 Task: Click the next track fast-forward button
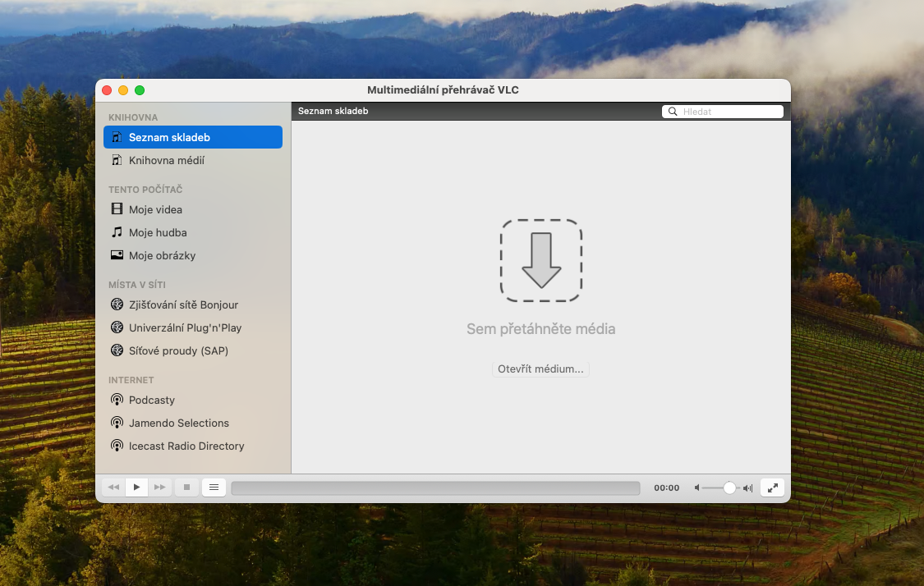pos(160,488)
